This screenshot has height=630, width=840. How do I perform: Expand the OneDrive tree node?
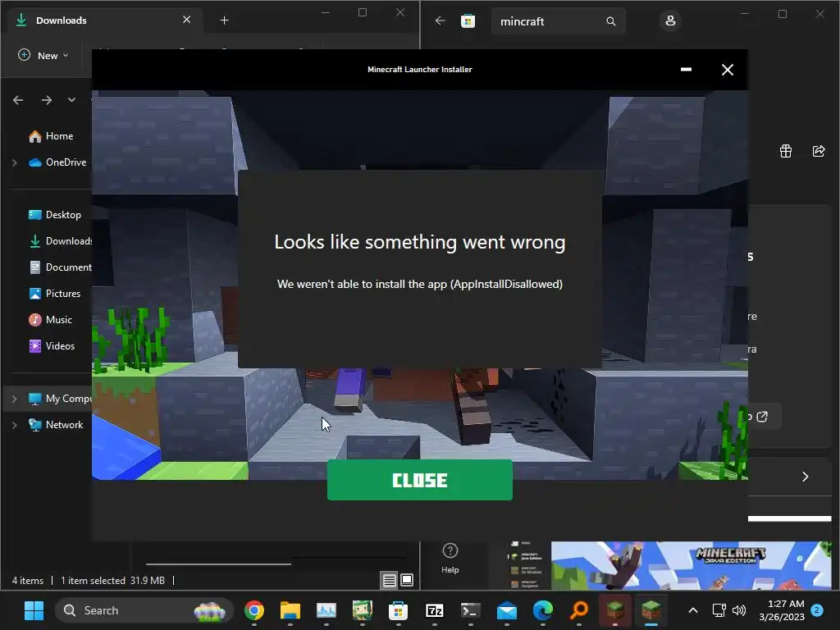[x=15, y=162]
